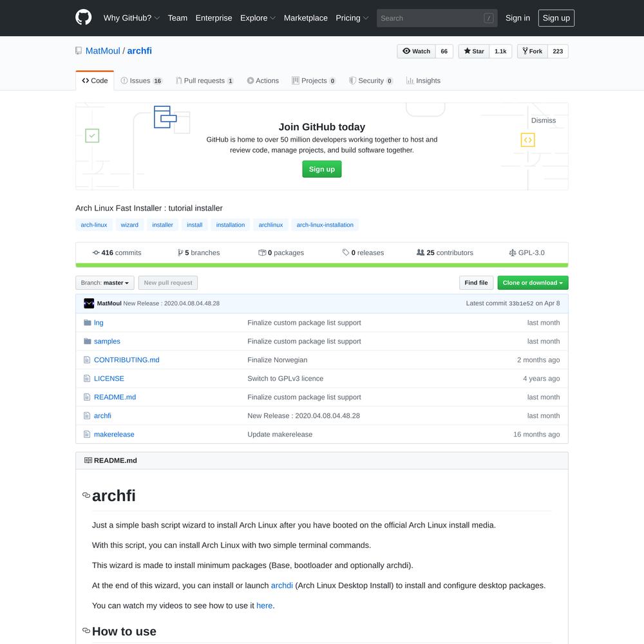Open the samples folder

point(107,341)
